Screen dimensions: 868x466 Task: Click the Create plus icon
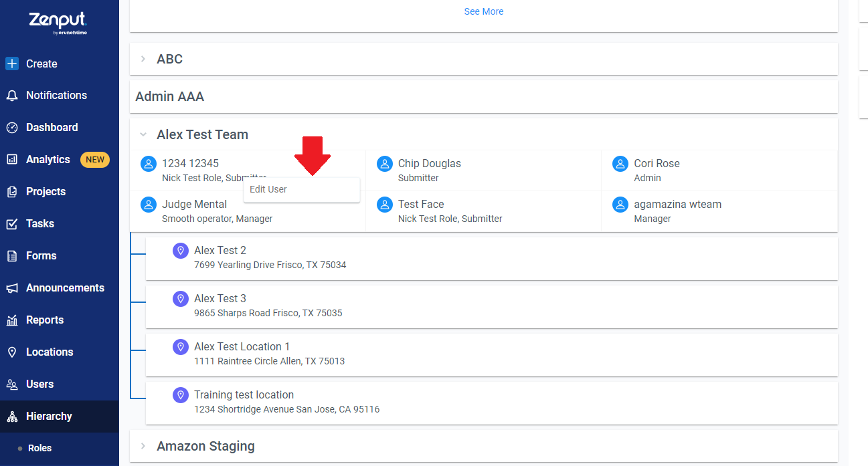point(12,64)
